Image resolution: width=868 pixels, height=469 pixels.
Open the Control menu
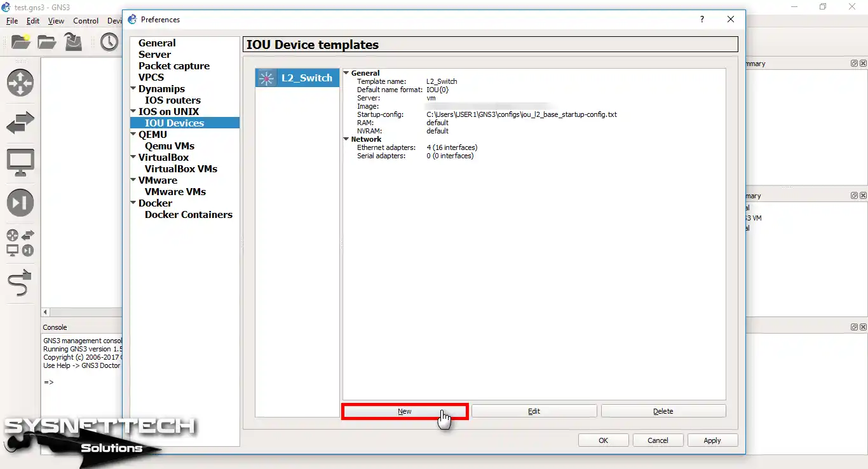tap(86, 20)
